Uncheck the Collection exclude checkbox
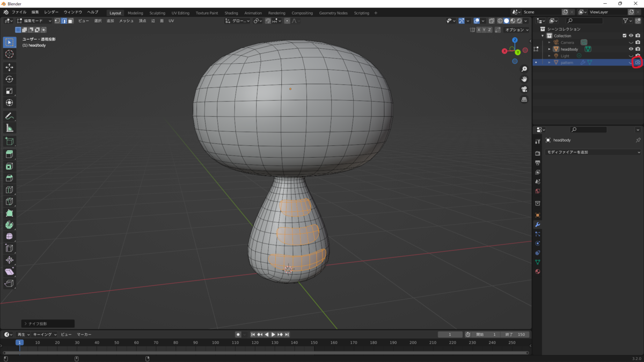 pyautogui.click(x=624, y=36)
